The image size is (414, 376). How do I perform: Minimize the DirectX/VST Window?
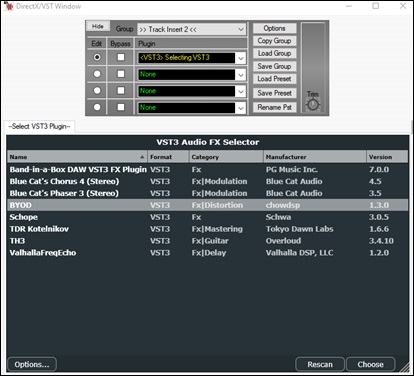click(349, 6)
